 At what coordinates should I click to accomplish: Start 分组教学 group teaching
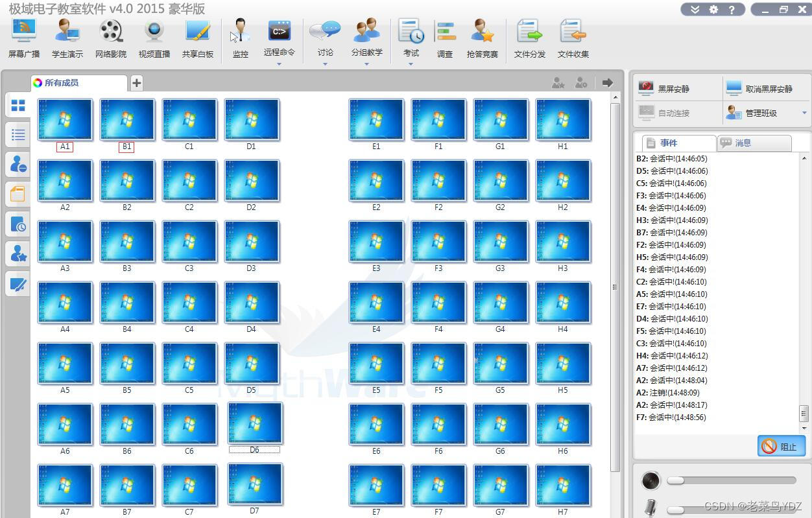tap(367, 38)
